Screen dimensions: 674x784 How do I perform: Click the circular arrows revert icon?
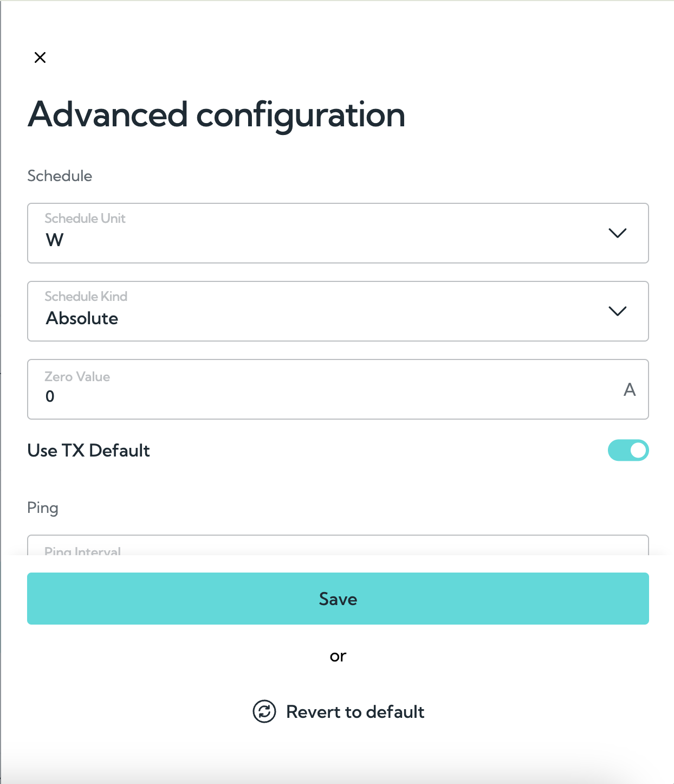pos(264,711)
